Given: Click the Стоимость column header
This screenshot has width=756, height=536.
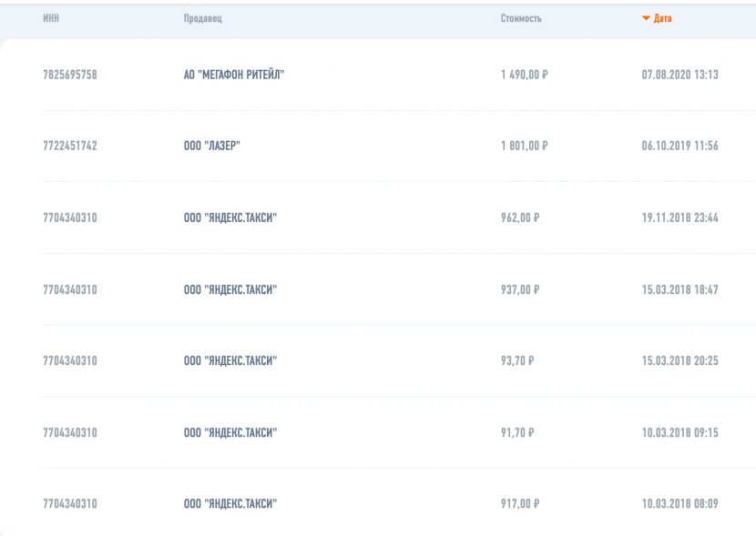Looking at the screenshot, I should [x=521, y=19].
